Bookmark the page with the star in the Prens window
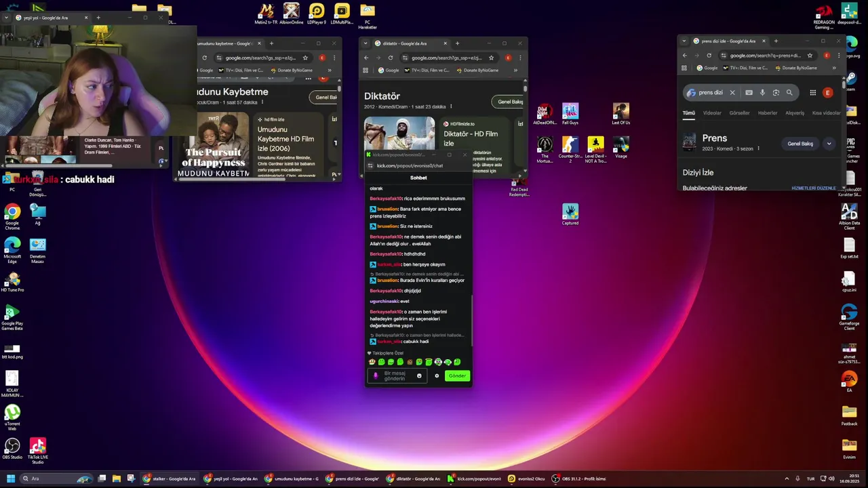Image resolution: width=868 pixels, height=488 pixels. coord(810,56)
